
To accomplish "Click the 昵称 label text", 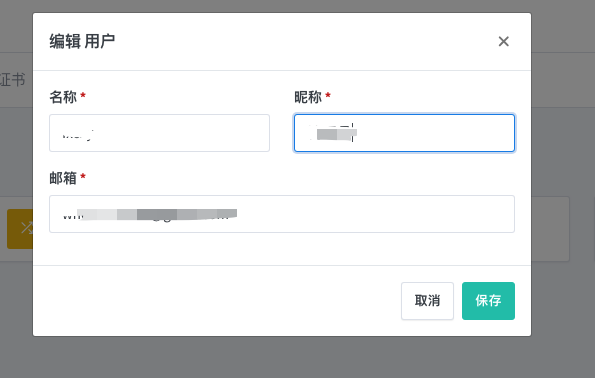I will point(308,97).
